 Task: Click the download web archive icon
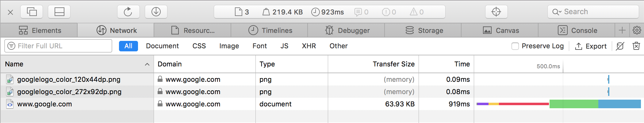tap(156, 12)
